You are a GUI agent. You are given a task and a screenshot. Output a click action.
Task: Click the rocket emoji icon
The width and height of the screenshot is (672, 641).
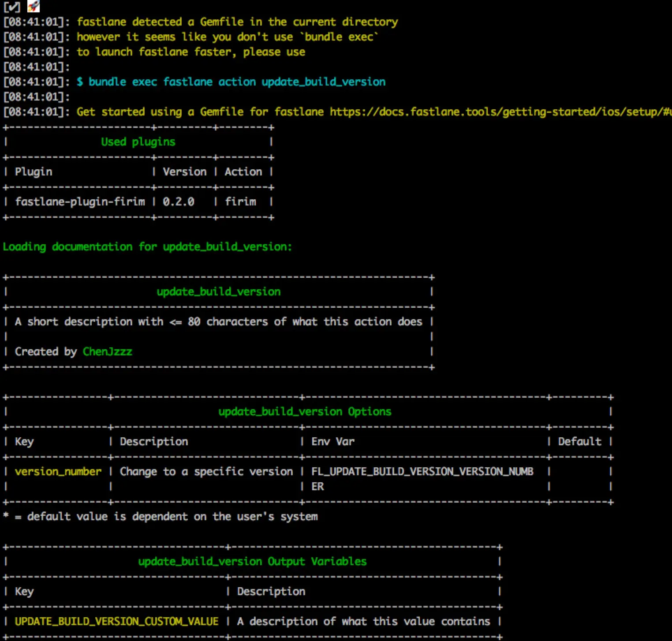tap(34, 6)
